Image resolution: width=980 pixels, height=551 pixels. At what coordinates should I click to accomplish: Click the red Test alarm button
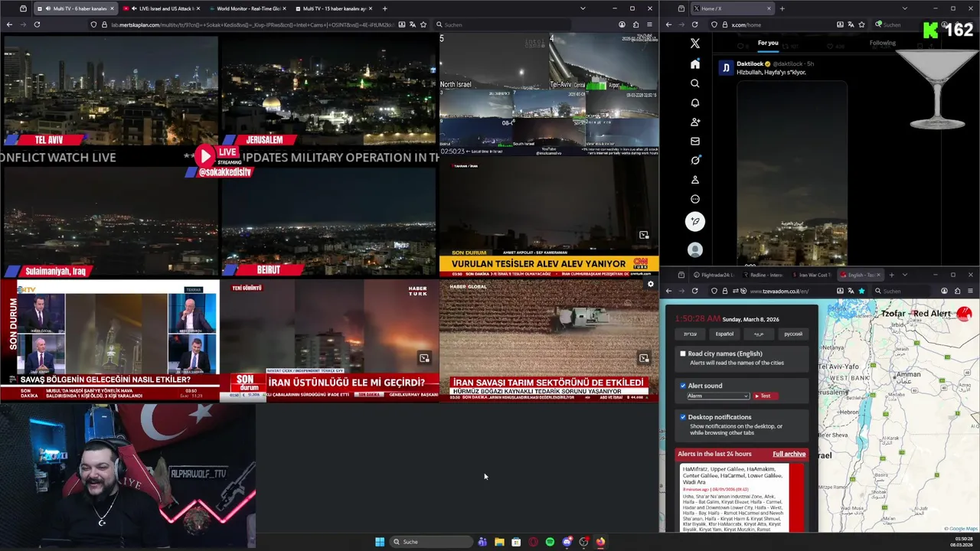click(766, 396)
